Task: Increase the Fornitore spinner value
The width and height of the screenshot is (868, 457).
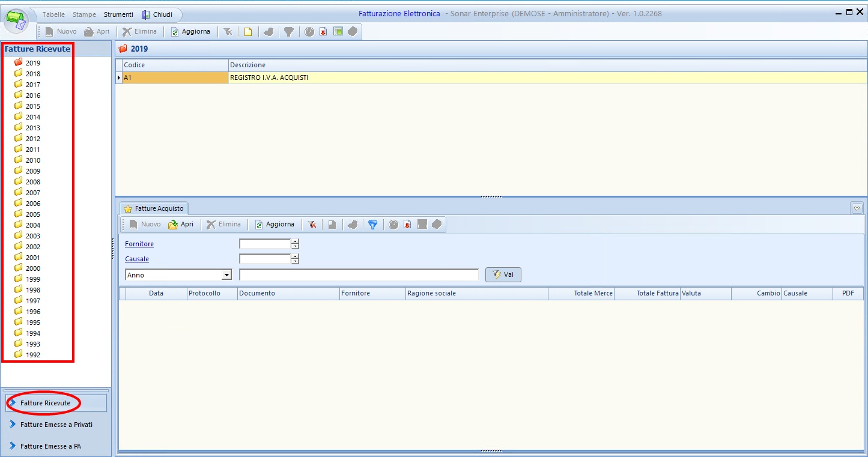Action: pos(295,241)
